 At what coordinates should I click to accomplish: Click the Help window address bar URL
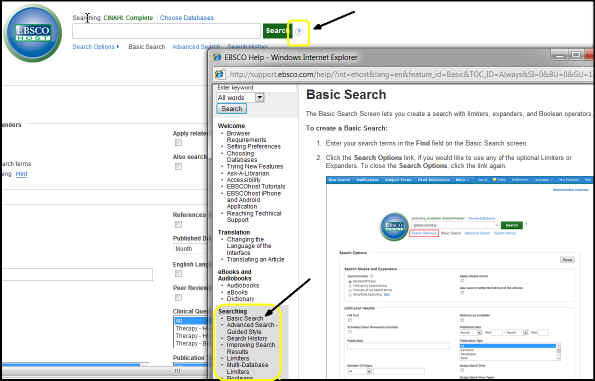[x=410, y=75]
